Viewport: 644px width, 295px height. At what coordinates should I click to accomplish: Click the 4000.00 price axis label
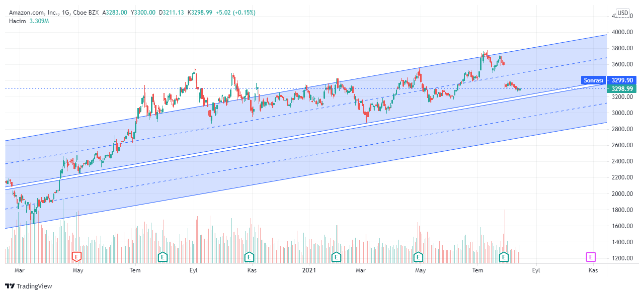pos(623,32)
